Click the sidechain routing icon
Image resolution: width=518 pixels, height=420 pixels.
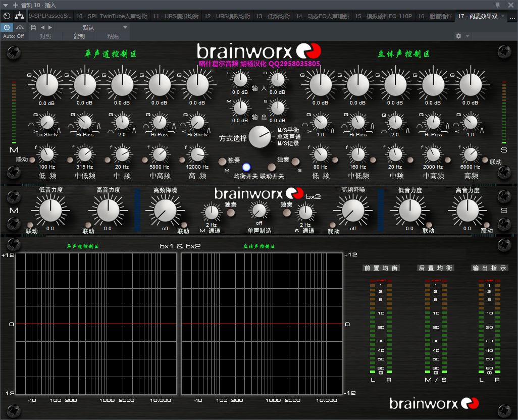click(20, 16)
